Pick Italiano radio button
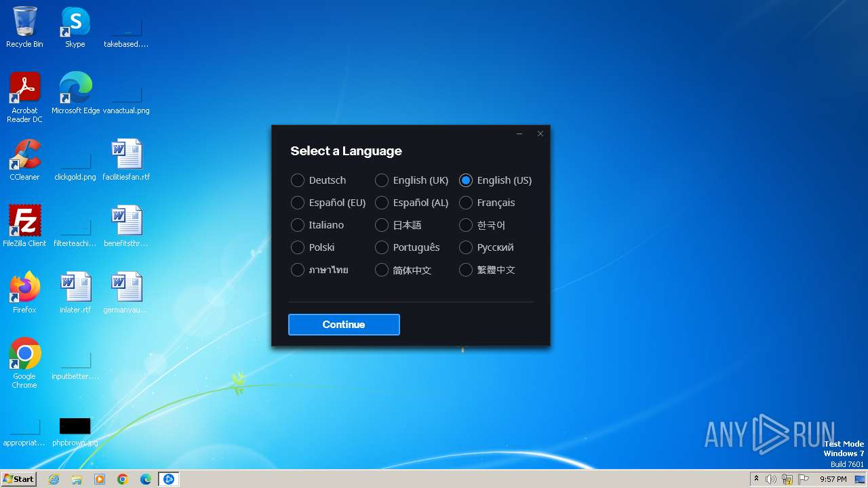Image resolution: width=868 pixels, height=488 pixels. coord(298,225)
